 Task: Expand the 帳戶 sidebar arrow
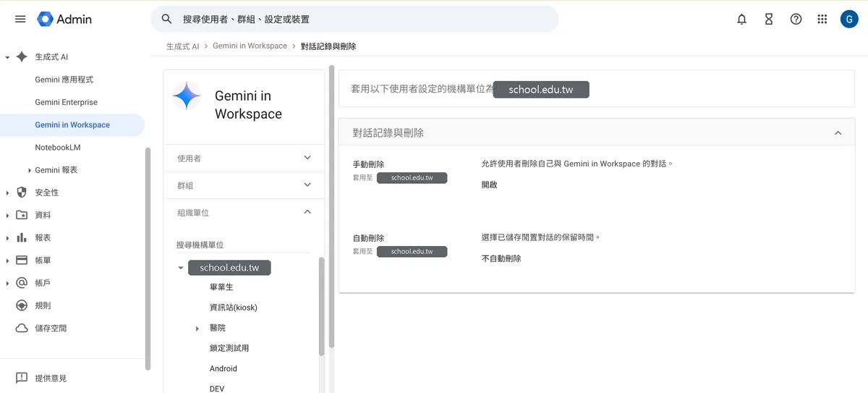[7, 282]
